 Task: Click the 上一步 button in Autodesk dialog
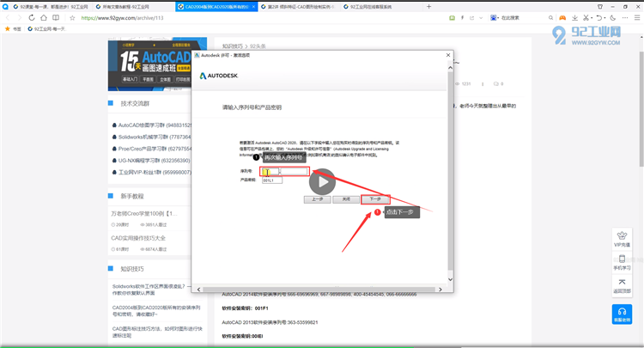(x=317, y=199)
